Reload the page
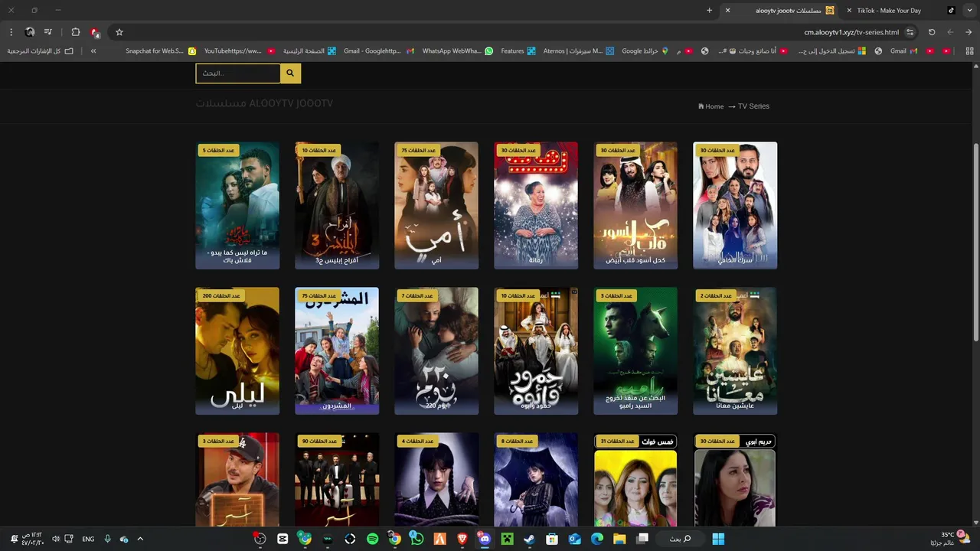The height and width of the screenshot is (551, 980). [932, 32]
